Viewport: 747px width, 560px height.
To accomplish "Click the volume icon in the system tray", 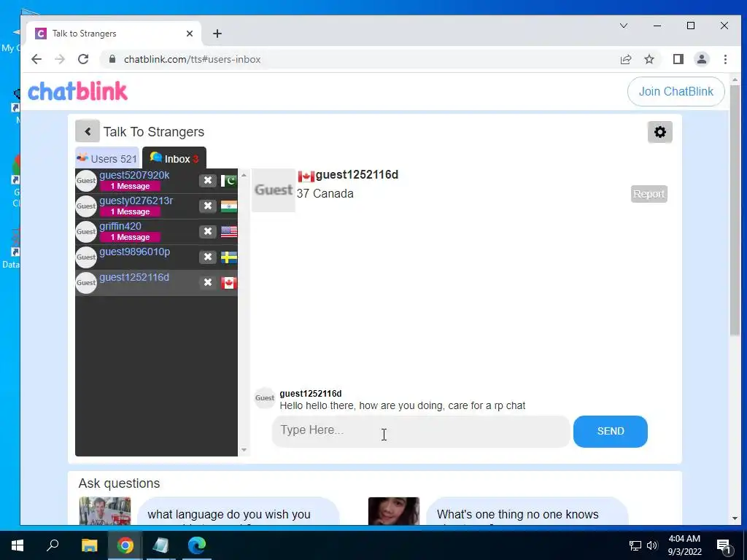I will pyautogui.click(x=652, y=545).
